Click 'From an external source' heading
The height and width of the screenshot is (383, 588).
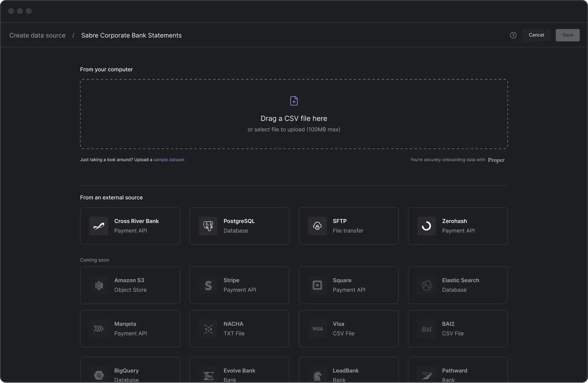pyautogui.click(x=111, y=198)
